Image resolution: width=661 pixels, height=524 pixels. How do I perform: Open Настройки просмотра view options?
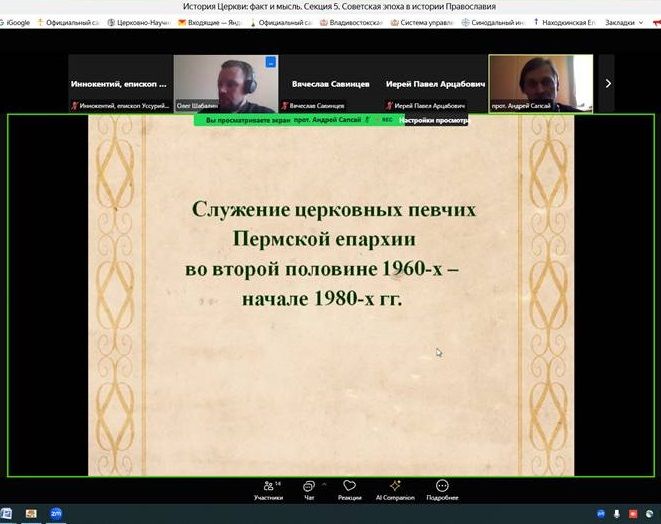[432, 120]
